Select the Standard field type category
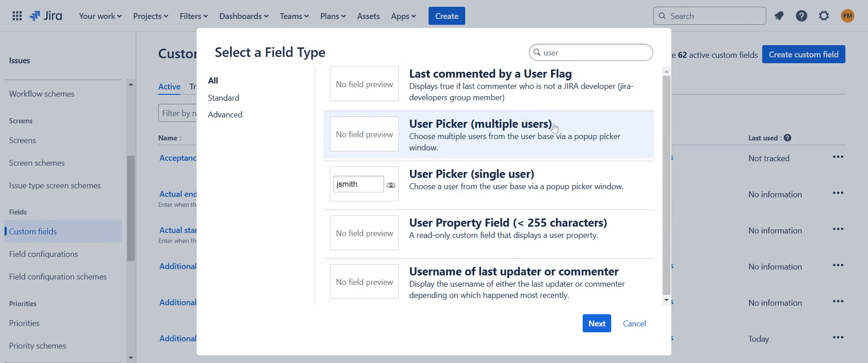The height and width of the screenshot is (363, 868). pyautogui.click(x=223, y=98)
